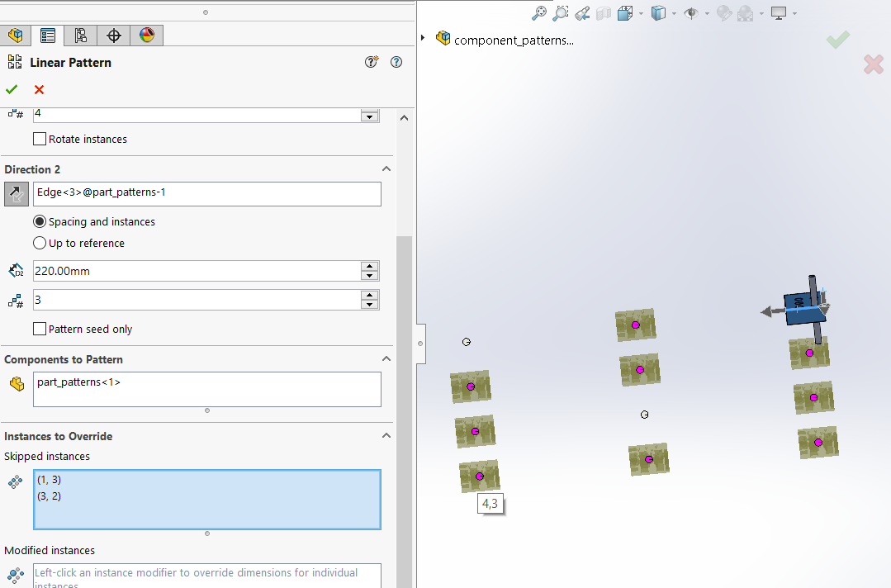Open the DisplayManager colorful sphere tab

coord(145,36)
